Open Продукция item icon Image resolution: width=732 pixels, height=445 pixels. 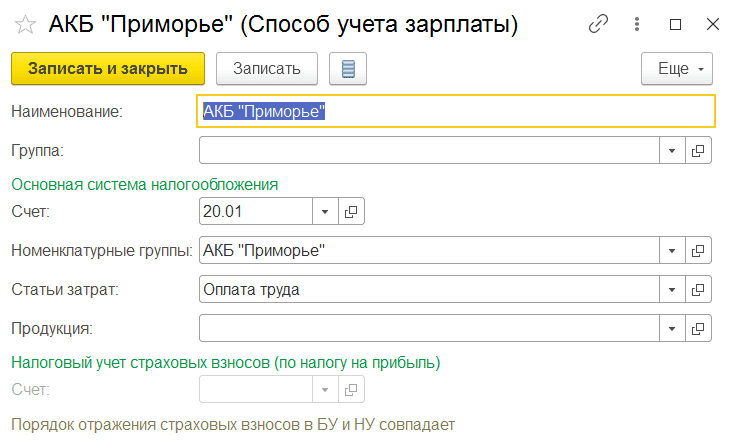[x=698, y=329]
